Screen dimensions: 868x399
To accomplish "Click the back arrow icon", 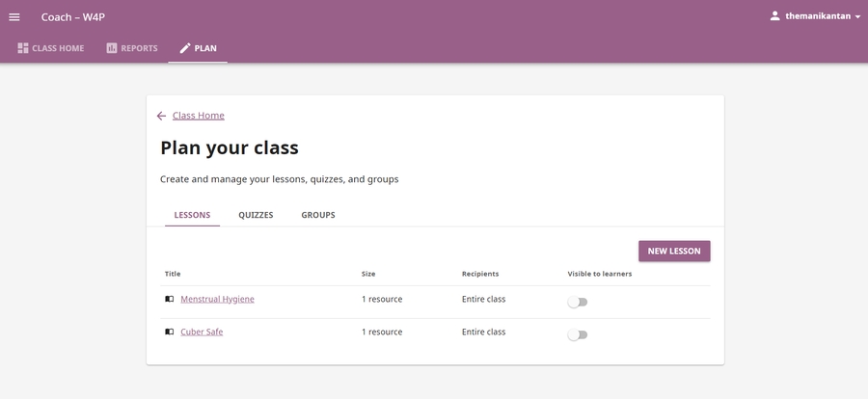I will (161, 116).
